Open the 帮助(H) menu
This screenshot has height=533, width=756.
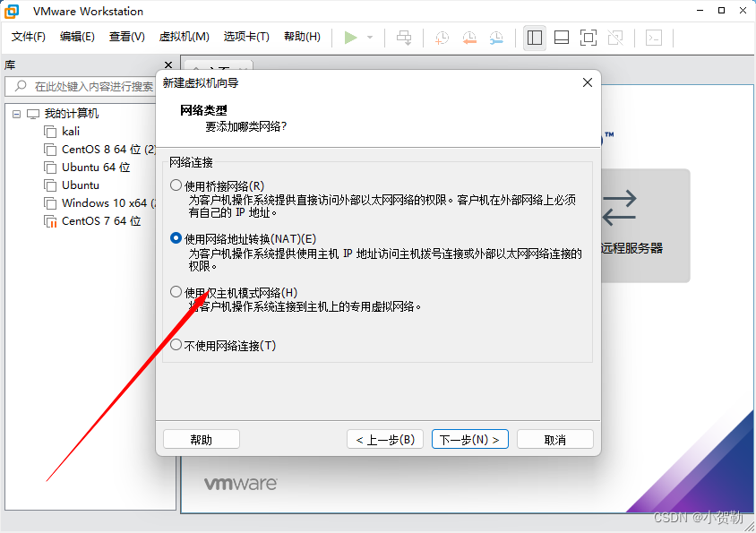pos(302,37)
